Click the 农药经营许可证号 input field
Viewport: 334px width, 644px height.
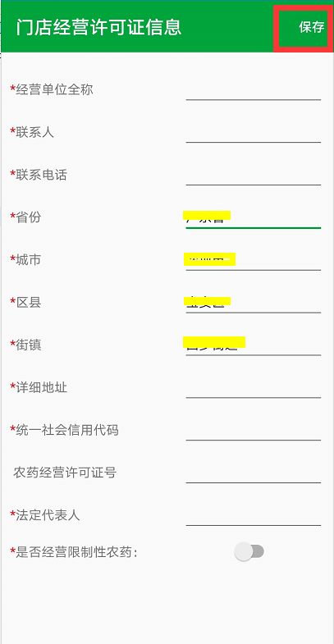coord(253,473)
